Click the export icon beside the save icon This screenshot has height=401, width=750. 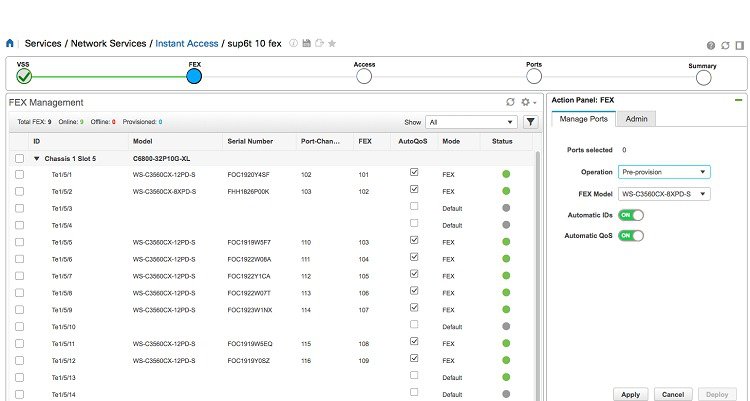pyautogui.click(x=319, y=43)
